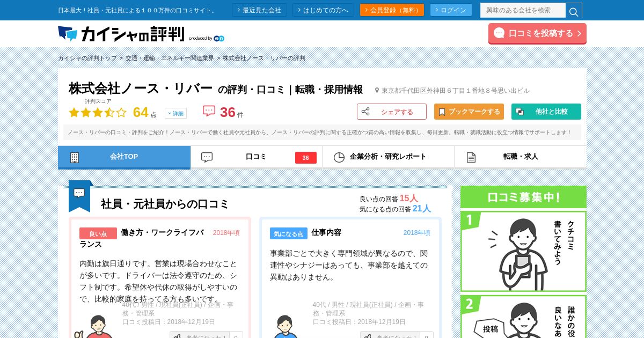Viewport: 644px width, 338px height.
Task: Open the はじめての方へ link
Action: [323, 10]
